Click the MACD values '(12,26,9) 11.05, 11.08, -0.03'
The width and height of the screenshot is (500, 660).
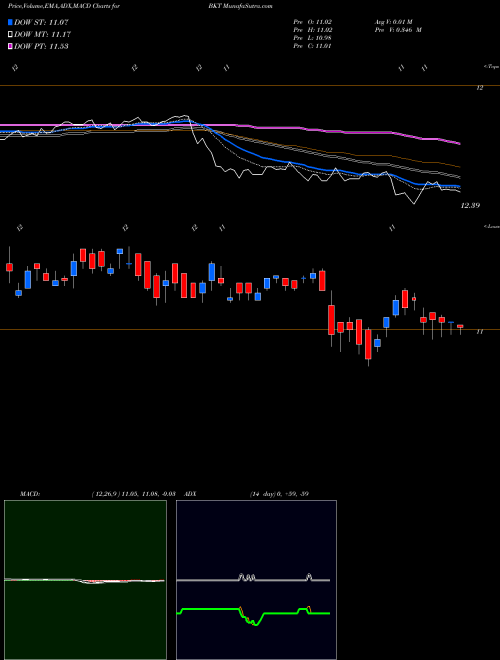[133, 494]
